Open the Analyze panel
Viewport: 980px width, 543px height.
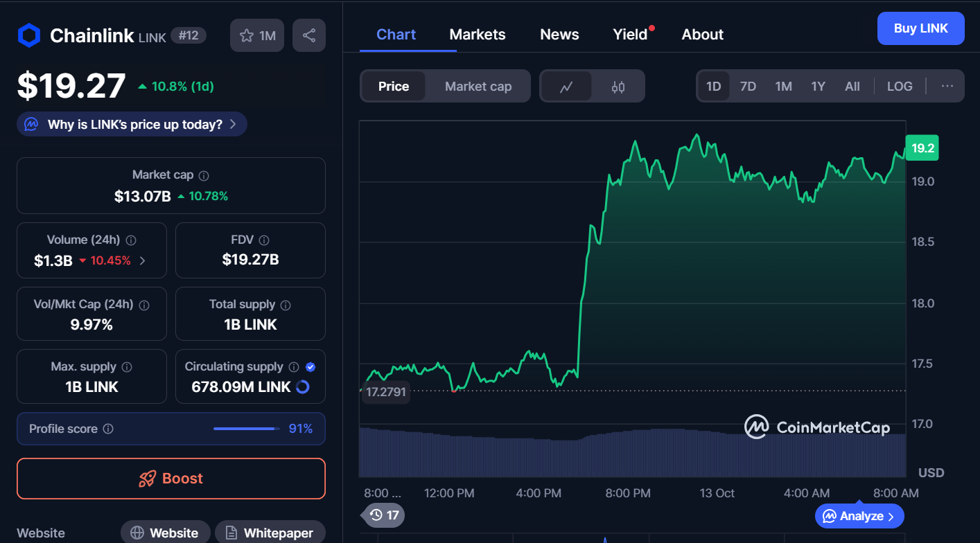(859, 516)
